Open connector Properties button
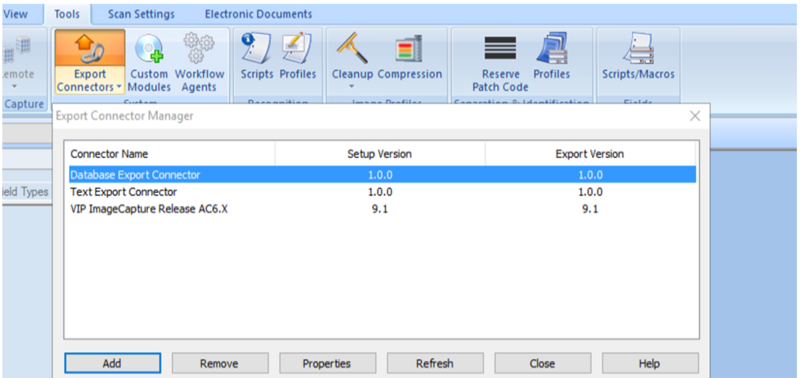Screen dimensions: 800x378 327,364
